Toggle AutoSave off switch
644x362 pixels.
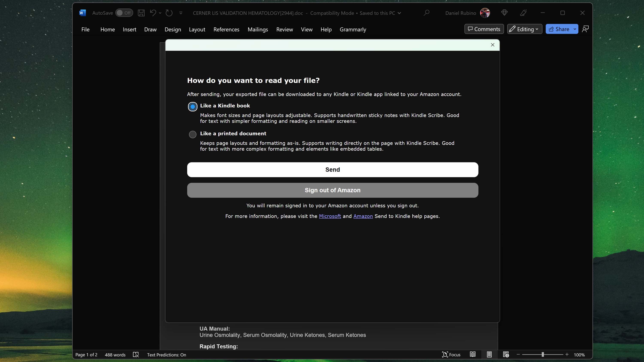123,13
